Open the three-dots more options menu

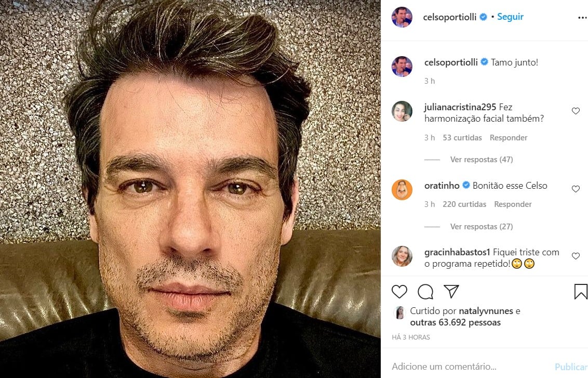582,18
